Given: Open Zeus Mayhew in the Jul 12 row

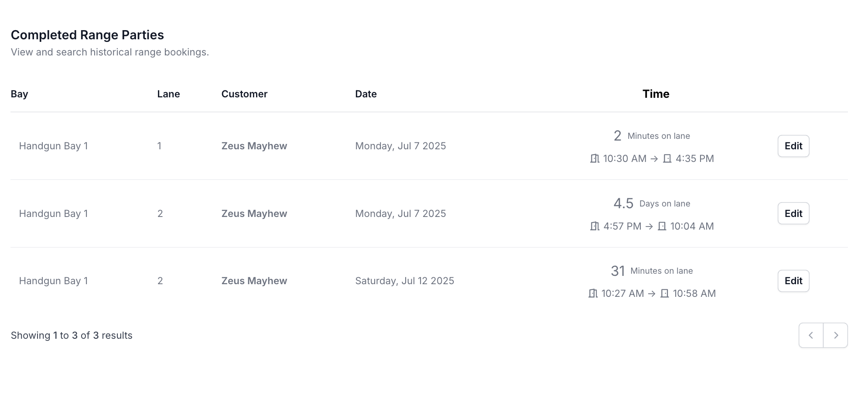Looking at the screenshot, I should click(x=254, y=281).
